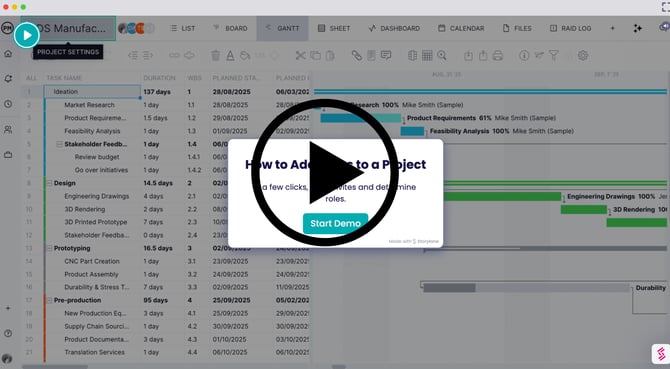Select the 'Ideation' task name cell
Image resolution: width=670 pixels, height=369 pixels.
(x=92, y=92)
